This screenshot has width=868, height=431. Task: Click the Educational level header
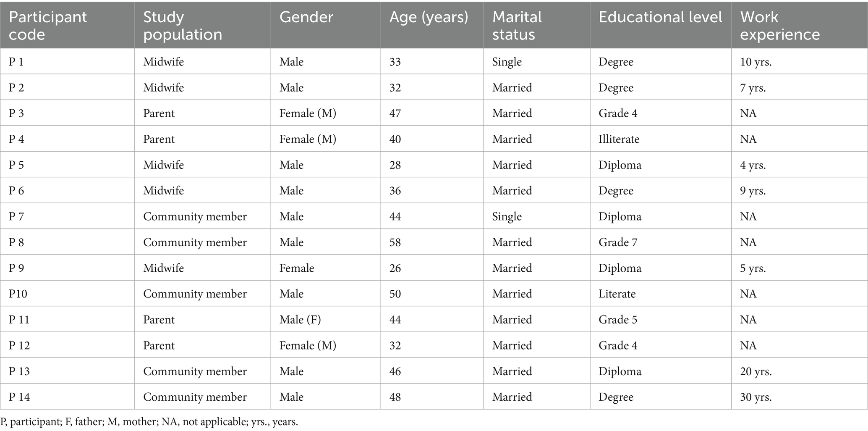(661, 25)
